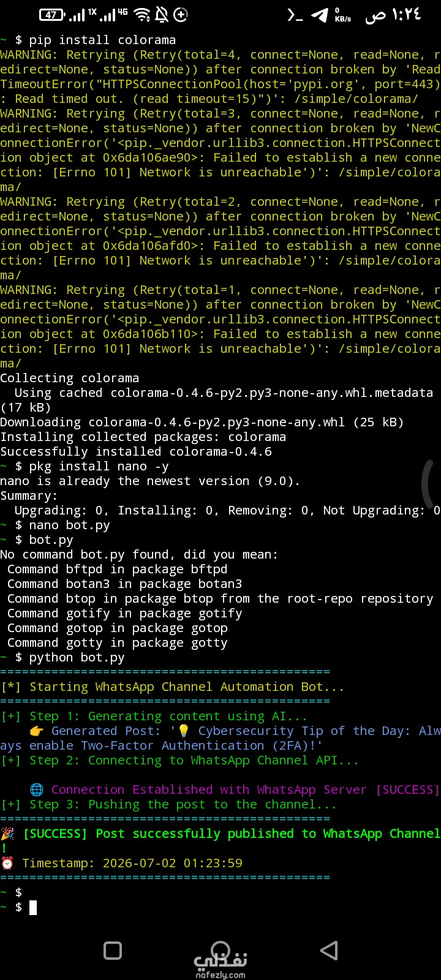Image resolution: width=441 pixels, height=980 pixels.
Task: Tap the circular plus data saver icon
Action: pyautogui.click(x=181, y=15)
